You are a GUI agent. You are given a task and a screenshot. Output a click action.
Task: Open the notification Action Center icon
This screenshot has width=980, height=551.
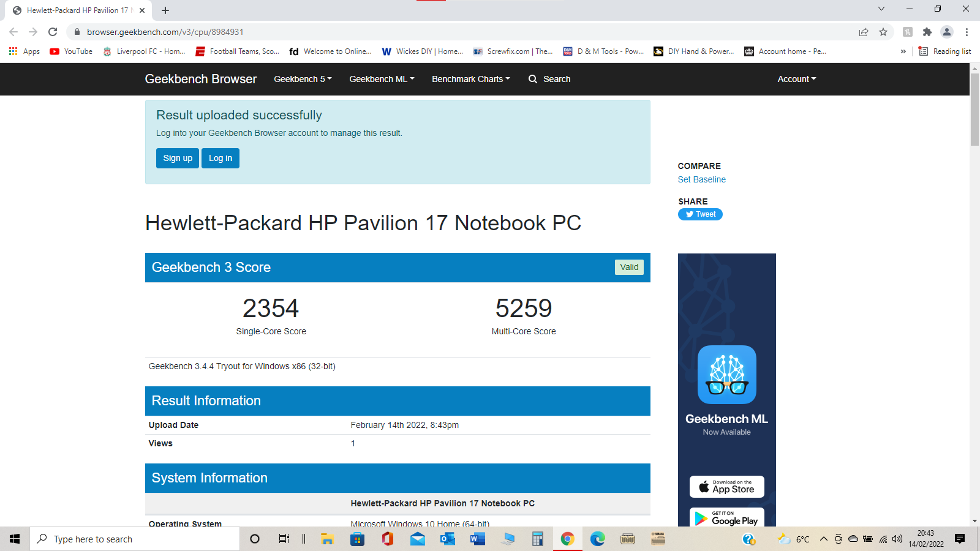960,539
